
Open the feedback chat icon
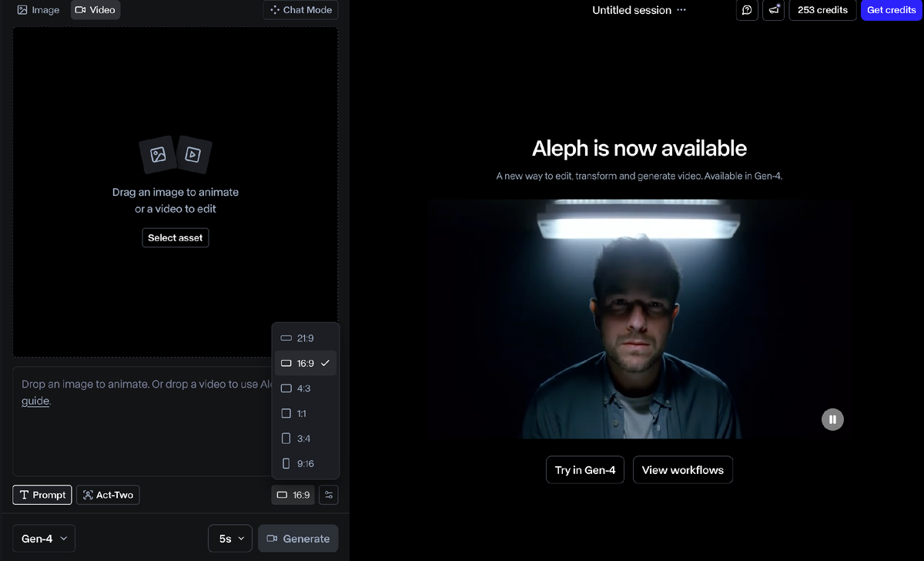pos(747,10)
